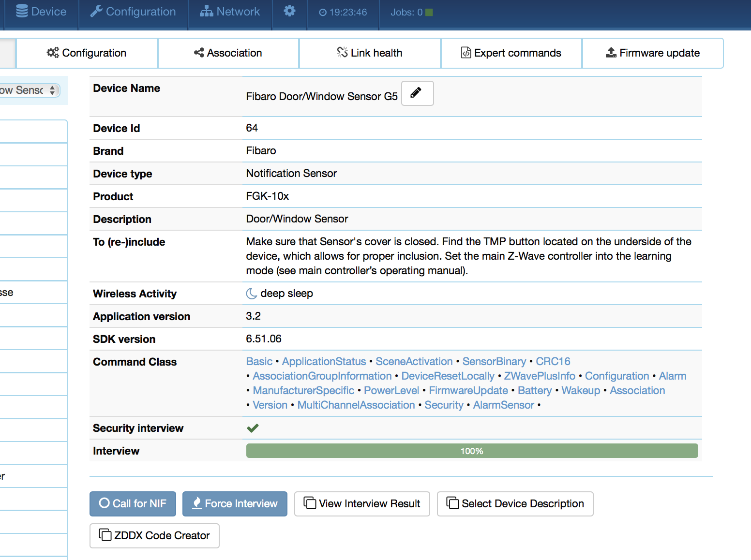This screenshot has height=560, width=751.
Task: Click the Force Interview button
Action: 235,504
